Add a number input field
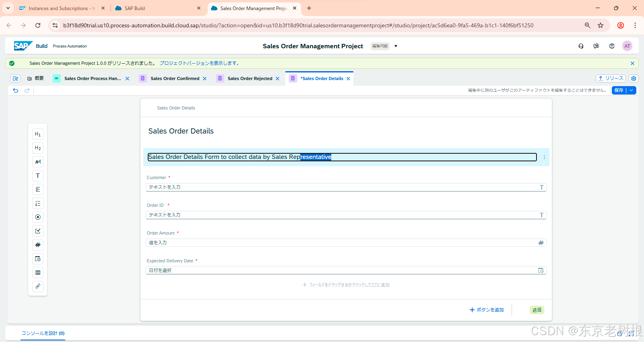This screenshot has width=644, height=342. [x=38, y=245]
